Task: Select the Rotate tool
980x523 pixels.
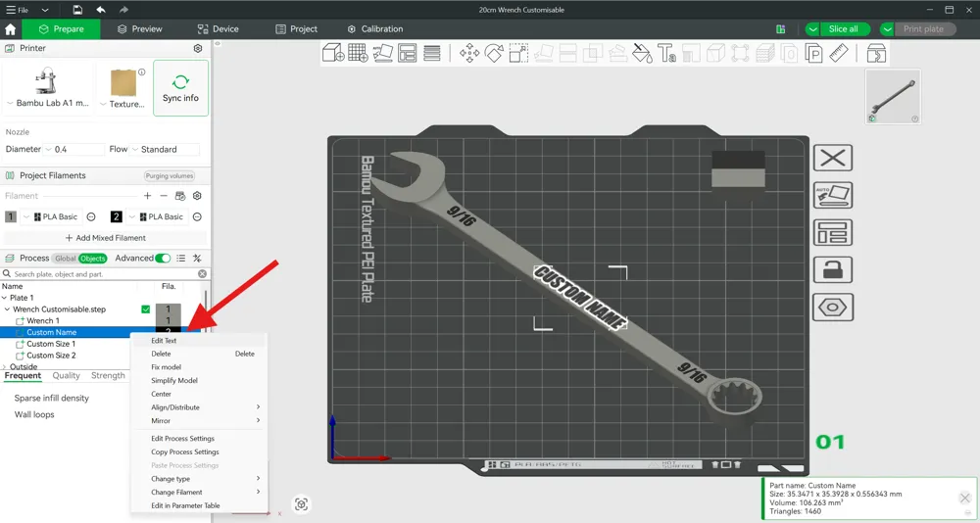Action: tap(494, 53)
